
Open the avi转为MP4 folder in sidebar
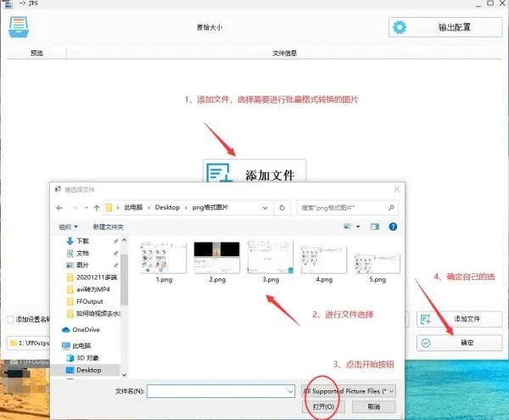tap(88, 289)
